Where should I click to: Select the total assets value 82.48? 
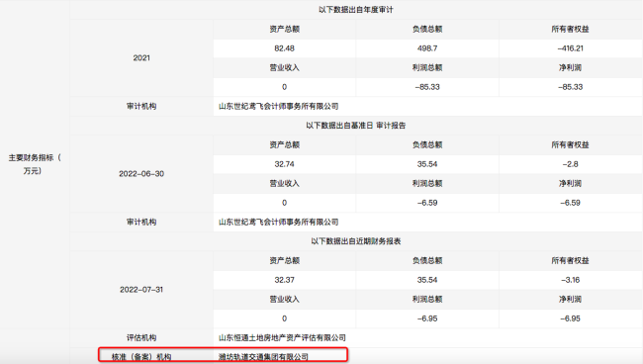[x=284, y=48]
